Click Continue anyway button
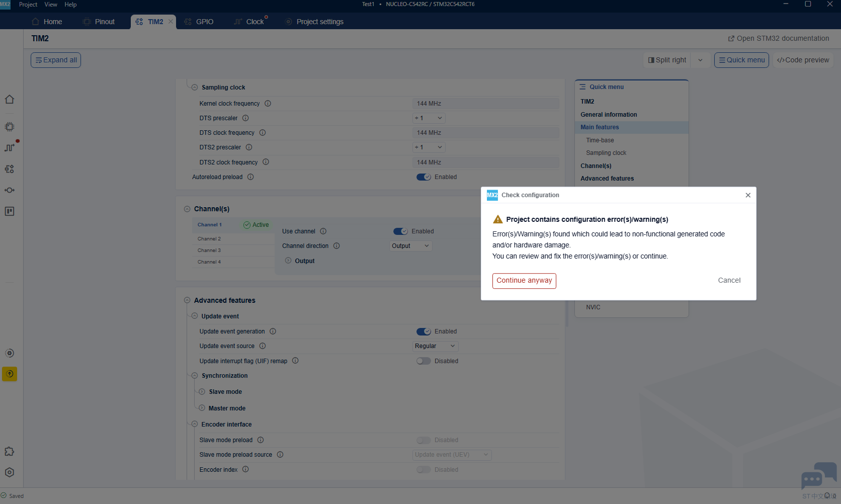Viewport: 841px width, 504px height. point(524,281)
